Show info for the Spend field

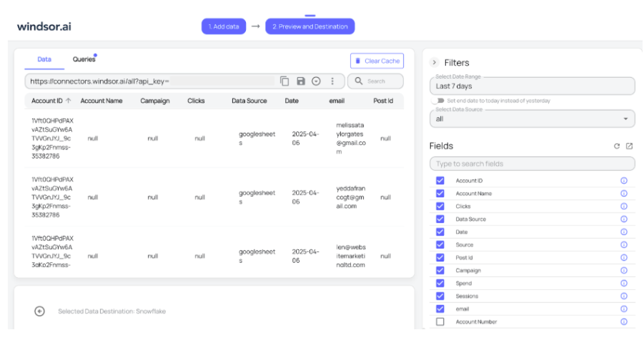pyautogui.click(x=623, y=284)
